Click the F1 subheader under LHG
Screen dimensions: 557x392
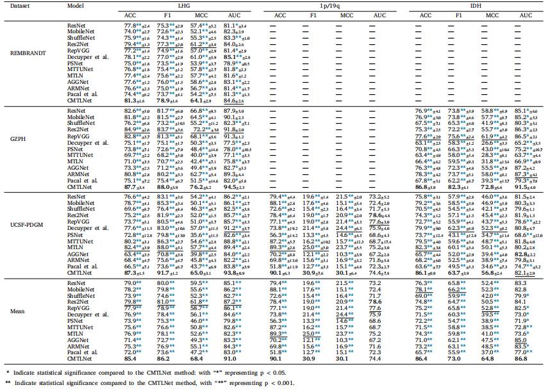(167, 15)
